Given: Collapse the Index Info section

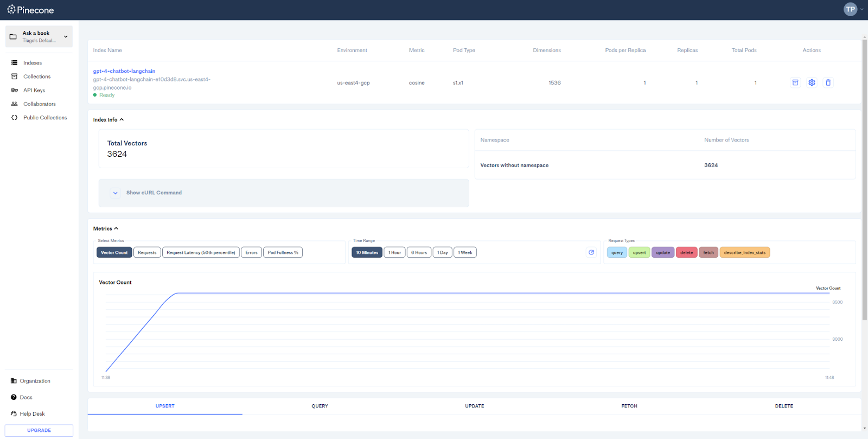Looking at the screenshot, I should tap(108, 119).
